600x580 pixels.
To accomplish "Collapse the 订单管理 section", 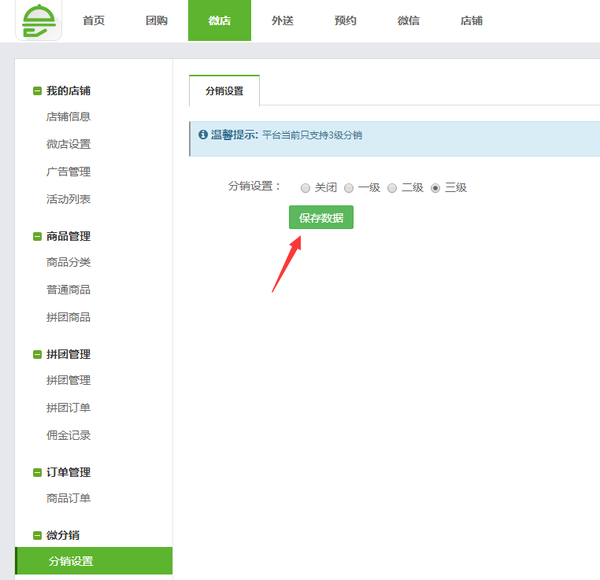I will point(37,472).
